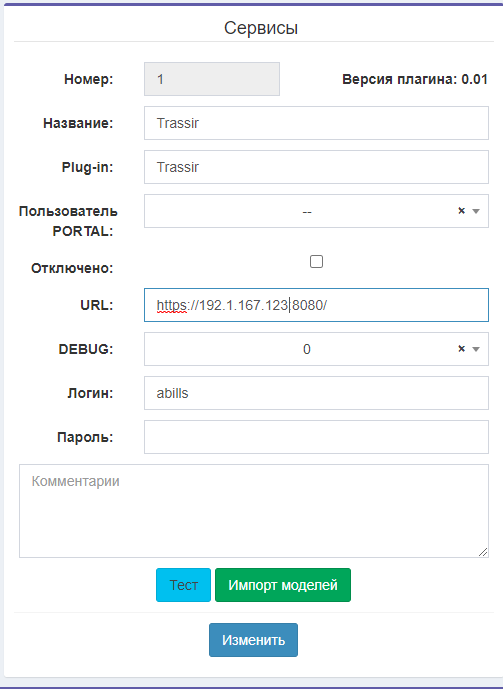Expand the Пользователь PORTAL dropdown arrow
503x689 pixels.
476,211
